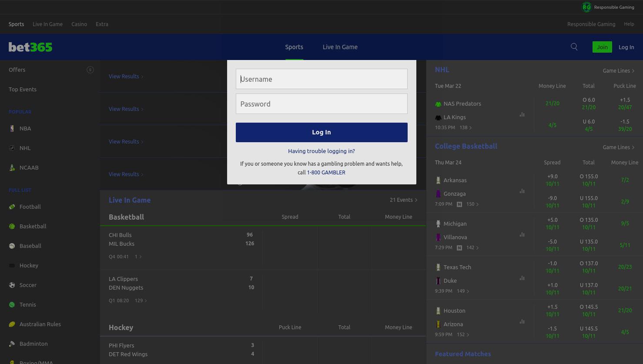Open 138 more markets for LA Kings game
The width and height of the screenshot is (643, 364).
tap(466, 127)
